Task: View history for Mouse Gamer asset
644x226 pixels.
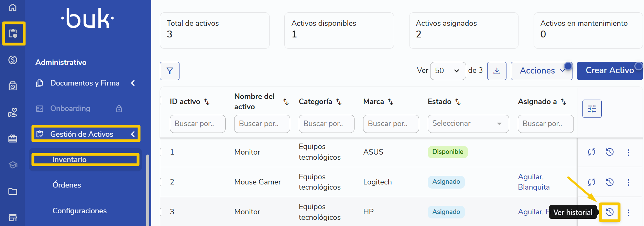Action: pyautogui.click(x=610, y=182)
